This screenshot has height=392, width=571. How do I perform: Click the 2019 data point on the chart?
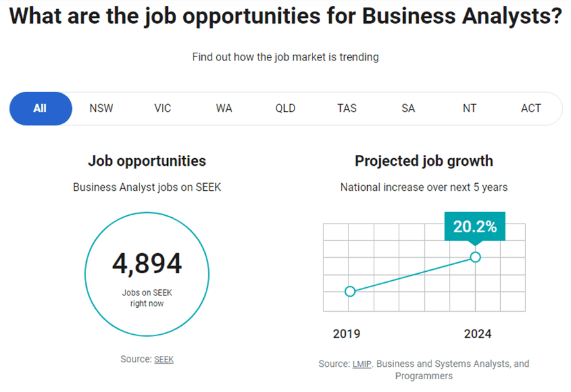[x=350, y=291]
